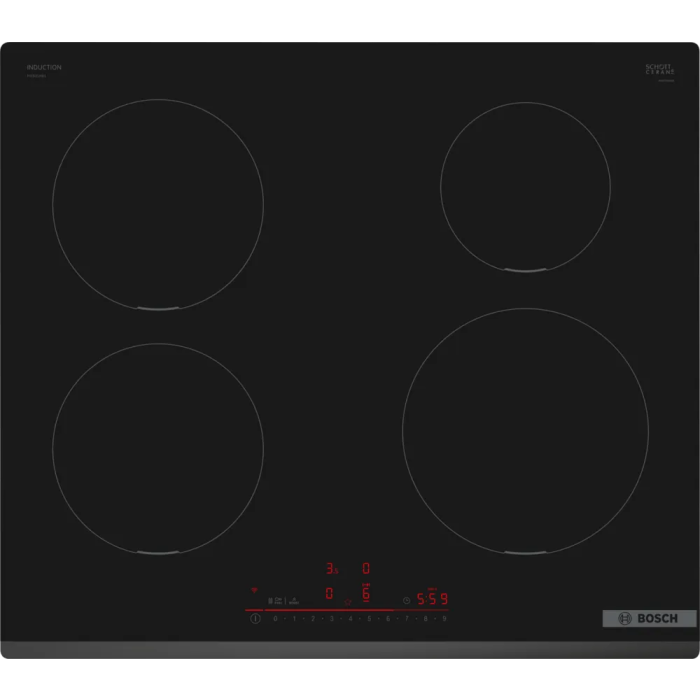The height and width of the screenshot is (700, 700).
Task: Click the SCHOTT CERAN logo text
Action: click(660, 69)
